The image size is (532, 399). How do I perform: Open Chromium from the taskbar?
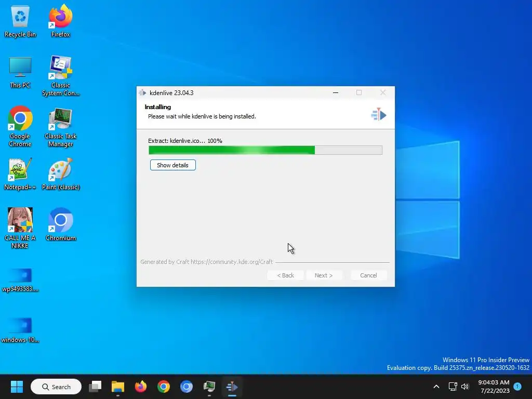coord(187,387)
